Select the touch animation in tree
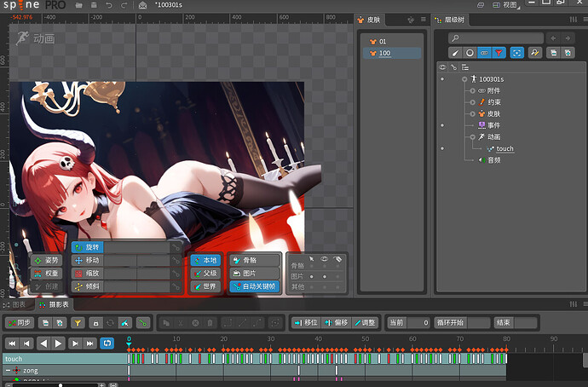This screenshot has height=387, width=588. coord(504,148)
